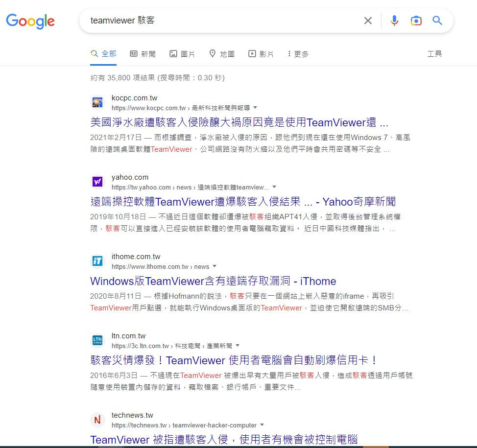Screen dimensions: 477x448
Task: Expand dropdown arrow beside technews.tw URL
Action: [x=262, y=425]
